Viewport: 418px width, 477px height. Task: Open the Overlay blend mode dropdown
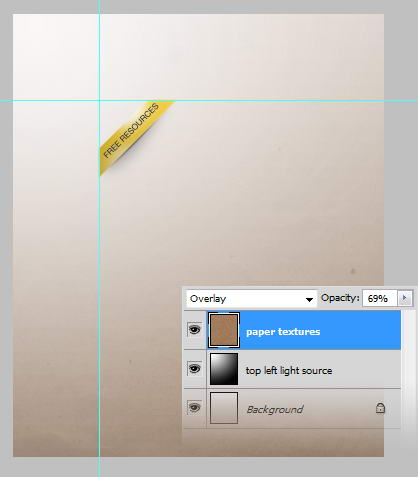click(252, 298)
